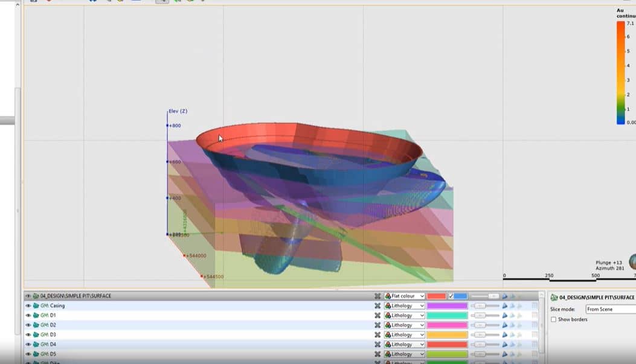Open the Flat colour dropdown for SURFACE
This screenshot has height=364, width=636.
pyautogui.click(x=405, y=296)
